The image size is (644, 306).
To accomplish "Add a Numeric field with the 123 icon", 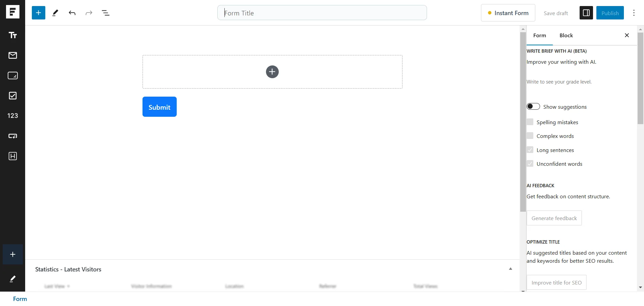I will [x=12, y=116].
